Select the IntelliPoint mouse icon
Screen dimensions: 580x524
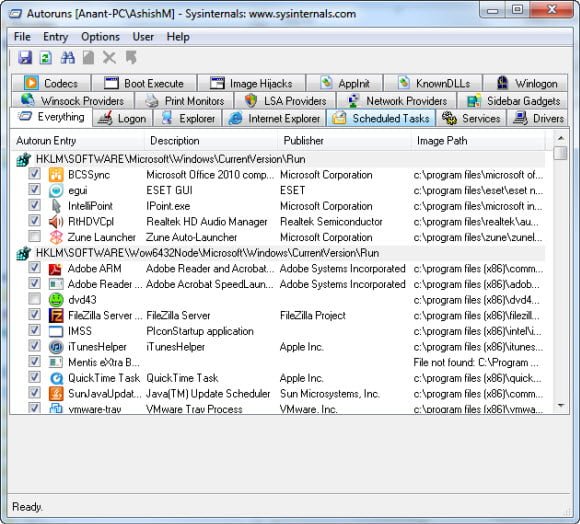(56, 206)
